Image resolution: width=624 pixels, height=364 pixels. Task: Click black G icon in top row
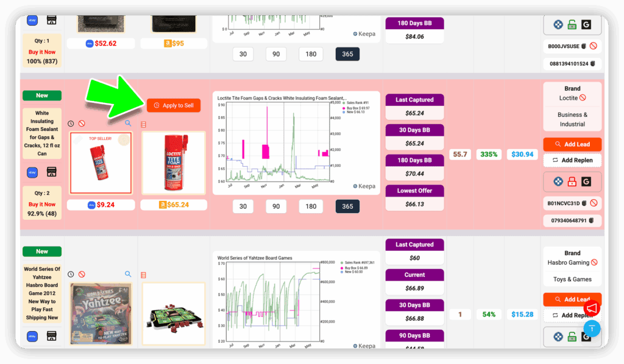(x=586, y=24)
